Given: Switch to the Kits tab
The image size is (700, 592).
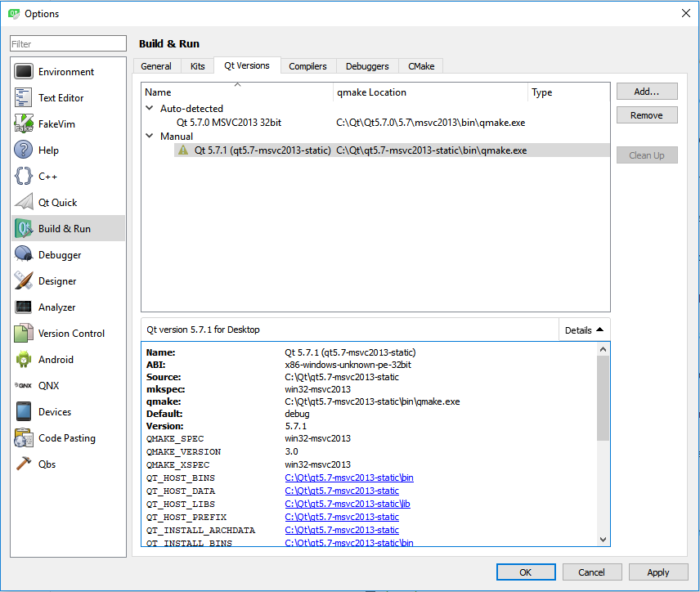Looking at the screenshot, I should 197,66.
